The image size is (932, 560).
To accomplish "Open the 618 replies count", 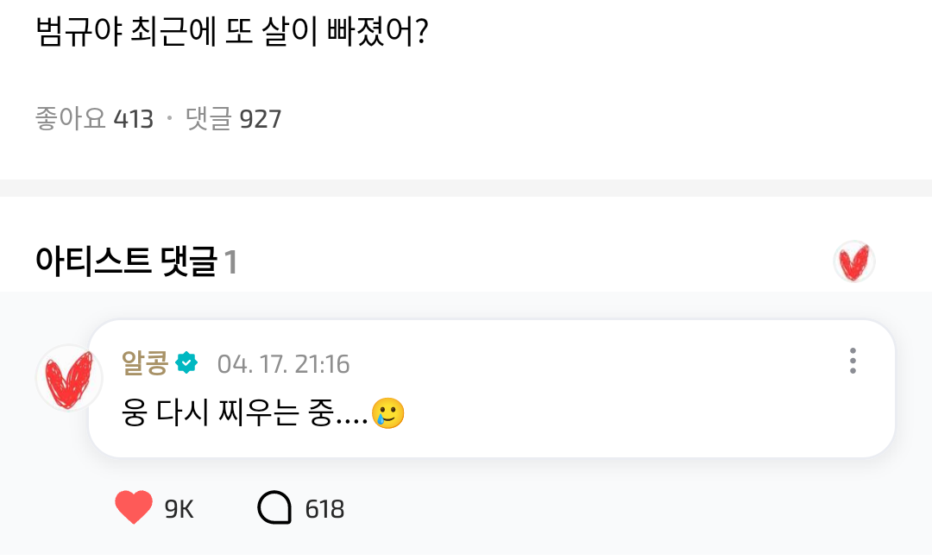I will 324,509.
